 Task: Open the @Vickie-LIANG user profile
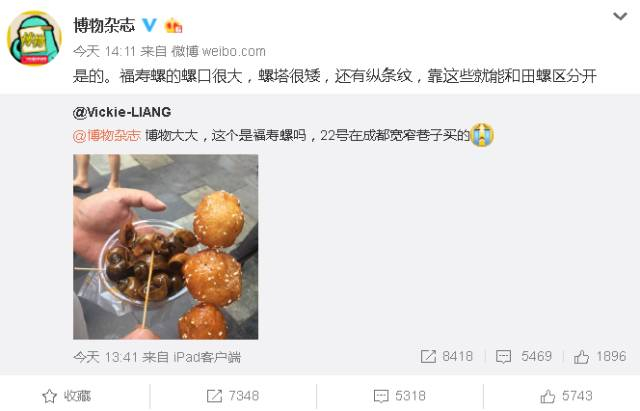(122, 112)
